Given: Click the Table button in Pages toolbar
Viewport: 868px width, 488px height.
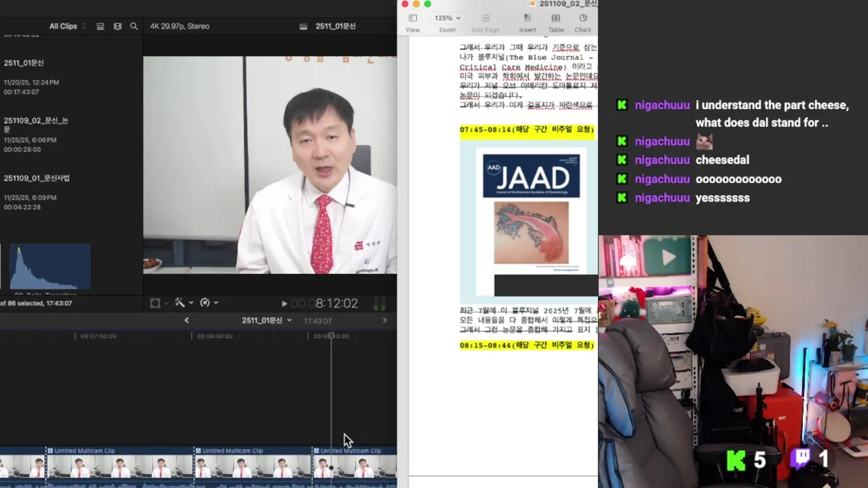Looking at the screenshot, I should pyautogui.click(x=556, y=22).
